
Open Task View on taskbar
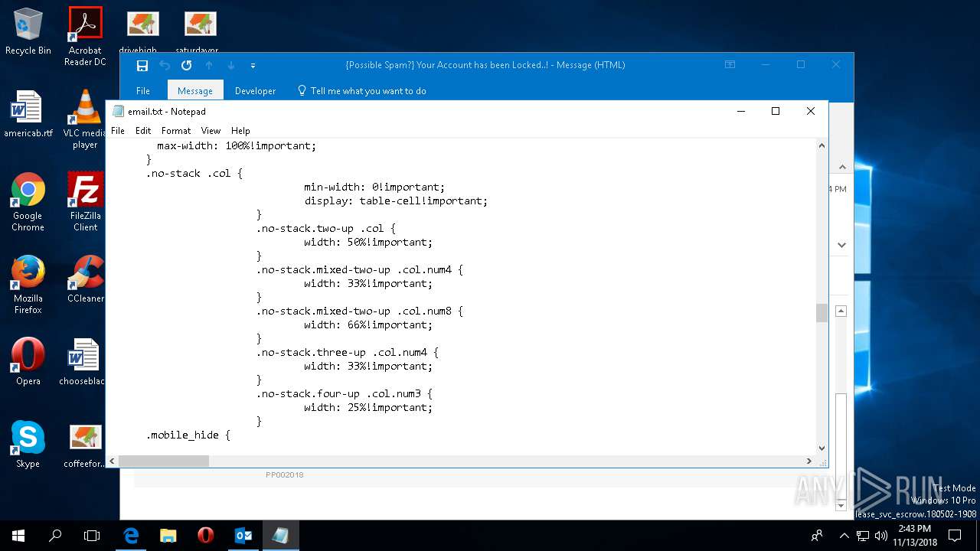click(92, 536)
